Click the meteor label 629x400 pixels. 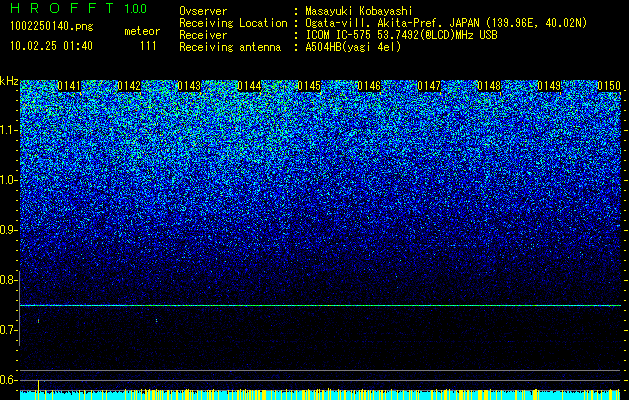[x=142, y=31]
